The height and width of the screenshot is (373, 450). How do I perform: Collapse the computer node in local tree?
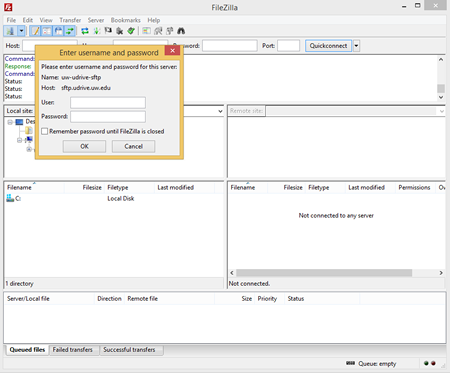point(19,140)
